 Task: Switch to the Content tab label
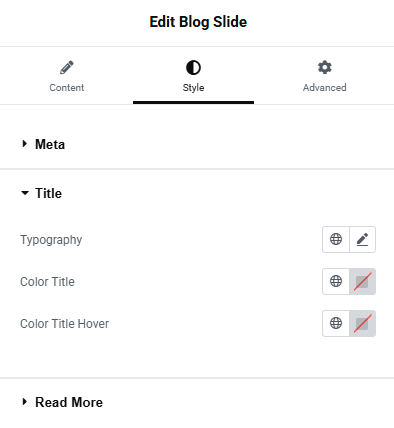[67, 88]
